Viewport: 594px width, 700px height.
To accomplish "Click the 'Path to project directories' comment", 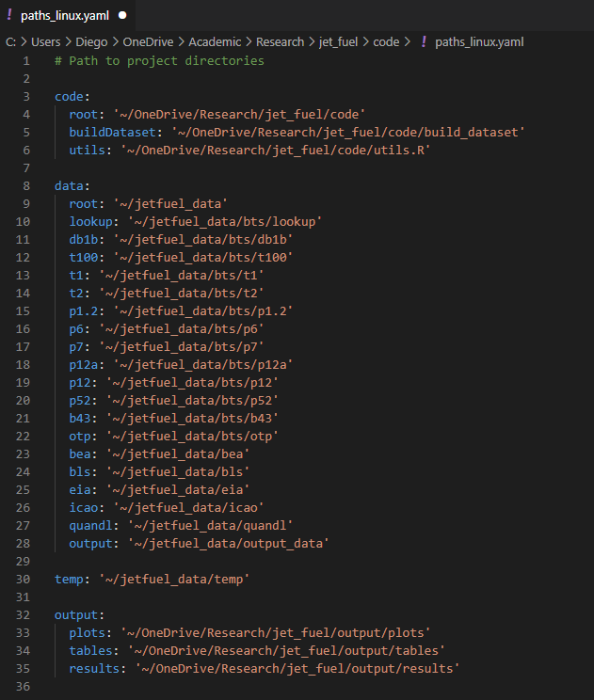I will click(166, 60).
